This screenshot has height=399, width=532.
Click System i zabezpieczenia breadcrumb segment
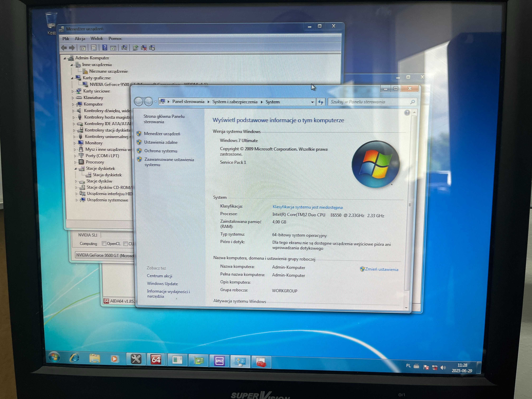coord(235,102)
